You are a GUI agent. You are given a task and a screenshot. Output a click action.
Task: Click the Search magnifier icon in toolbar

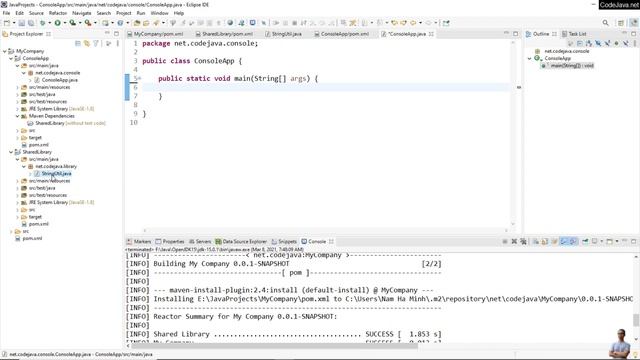click(606, 23)
